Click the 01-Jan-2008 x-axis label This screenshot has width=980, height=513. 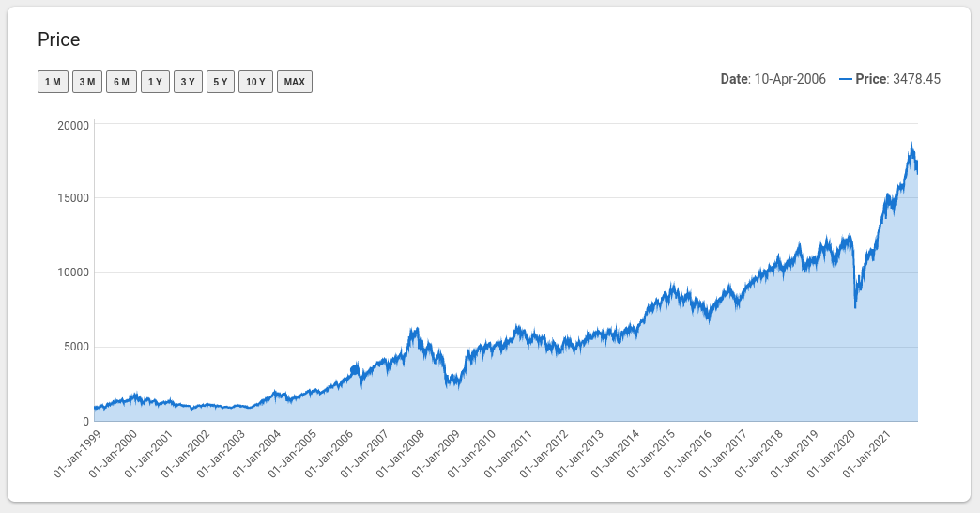[x=400, y=454]
